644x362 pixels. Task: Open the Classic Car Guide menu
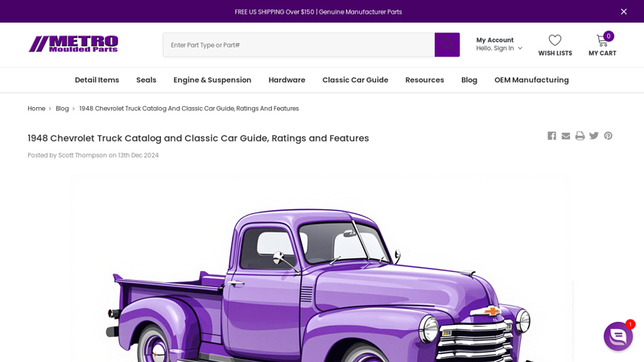pos(355,80)
